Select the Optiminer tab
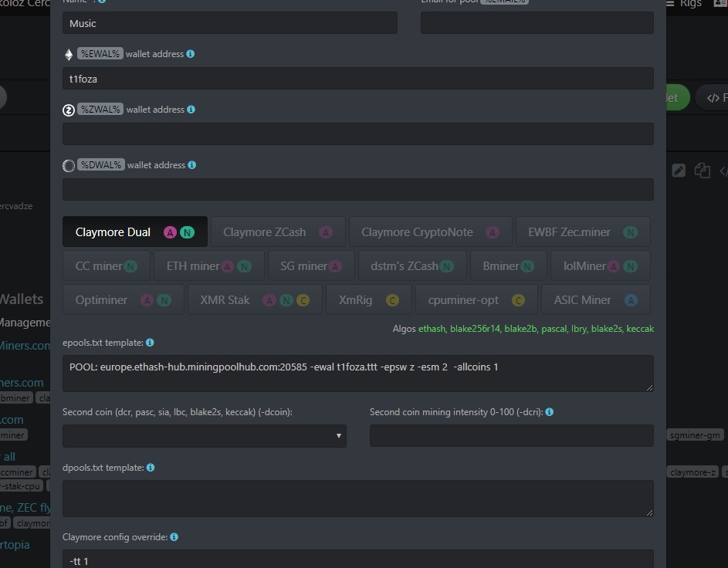 pos(123,299)
